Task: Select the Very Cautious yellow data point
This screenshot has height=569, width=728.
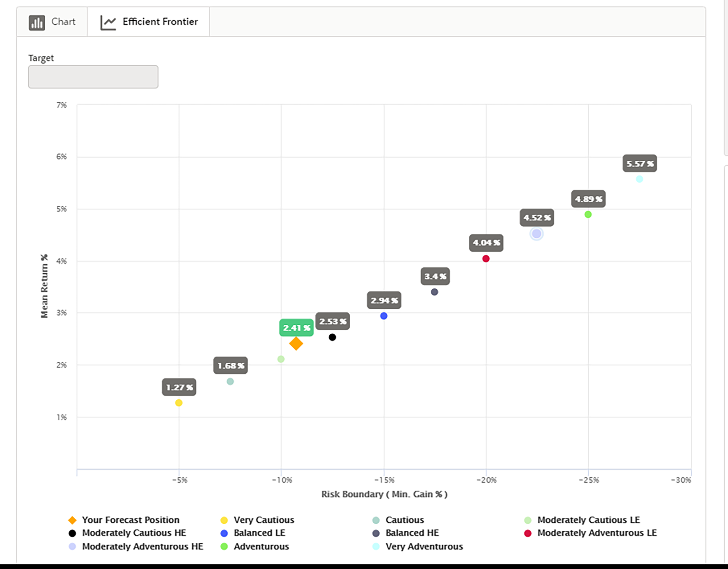Action: pyautogui.click(x=179, y=403)
